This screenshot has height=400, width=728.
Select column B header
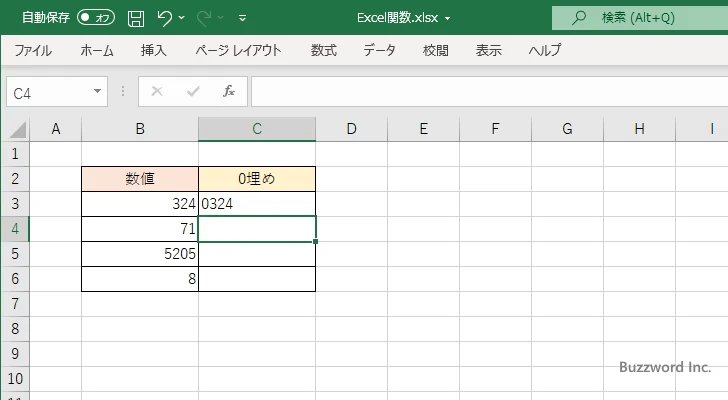(140, 129)
